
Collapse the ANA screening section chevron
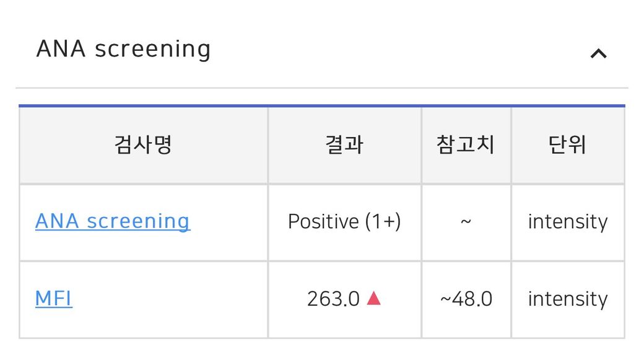click(598, 54)
